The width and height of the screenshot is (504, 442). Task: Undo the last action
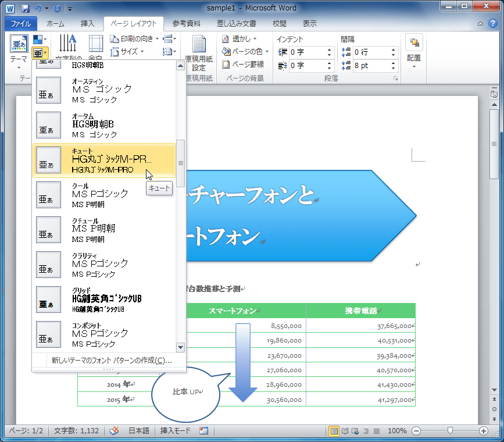tap(38, 8)
